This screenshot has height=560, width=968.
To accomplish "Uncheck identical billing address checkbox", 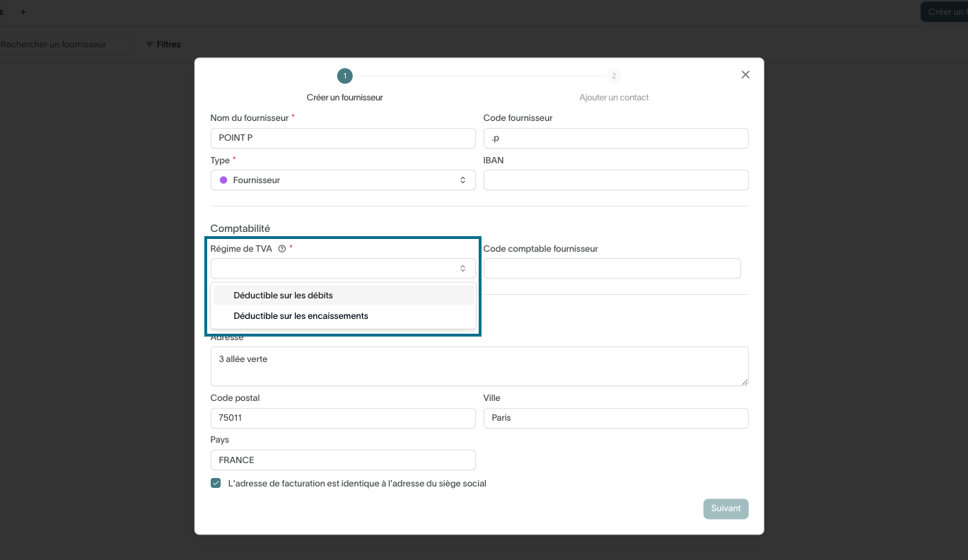I will coord(216,484).
